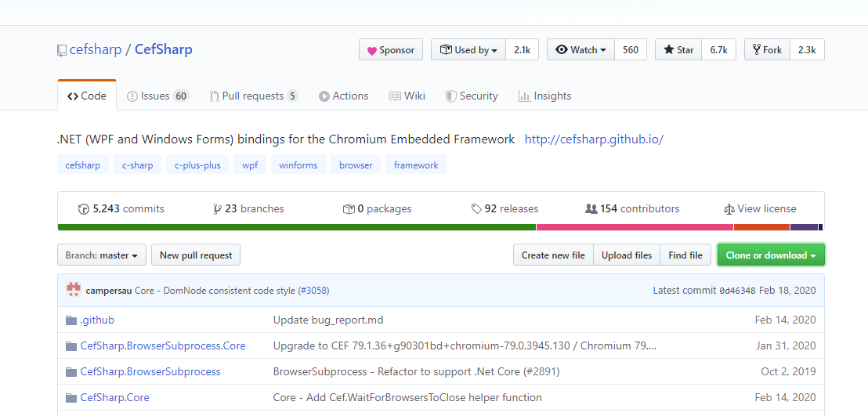Screen dimensions: 868x416
Task: Go to the cefsharp owner link
Action: tap(96, 50)
